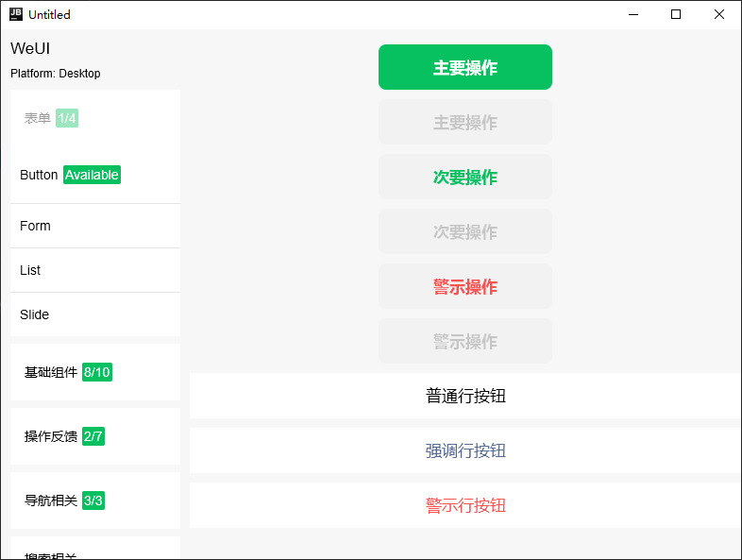Image resolution: width=742 pixels, height=560 pixels.
Task: Select the Slide sidebar item
Action: pos(95,314)
